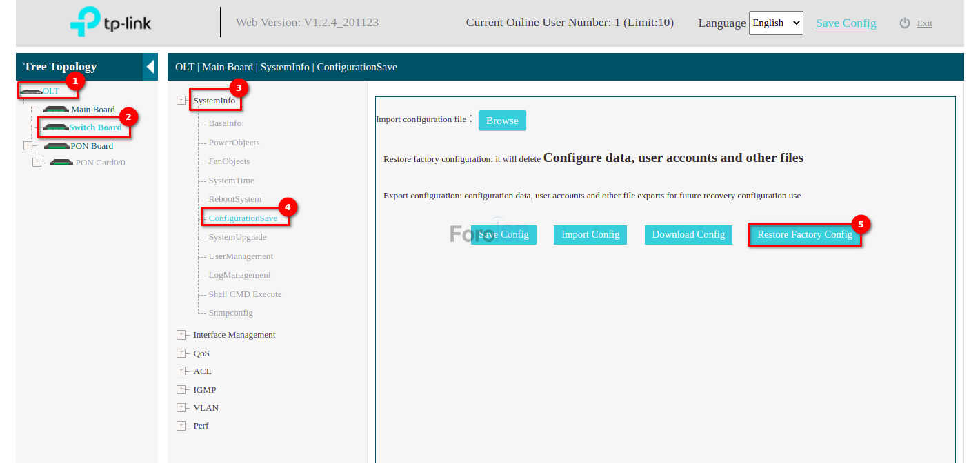This screenshot has height=463, width=980.
Task: Click the Restore Factory Config button
Action: coord(804,235)
